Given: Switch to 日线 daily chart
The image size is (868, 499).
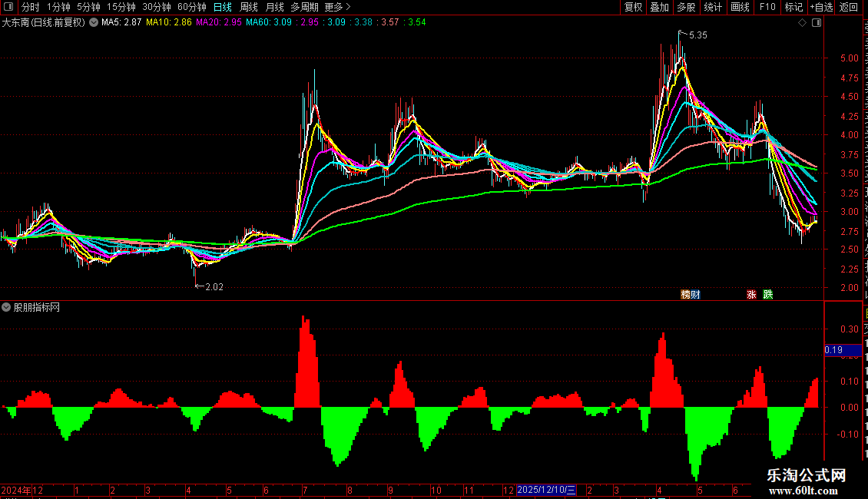Looking at the screenshot, I should (x=223, y=7).
